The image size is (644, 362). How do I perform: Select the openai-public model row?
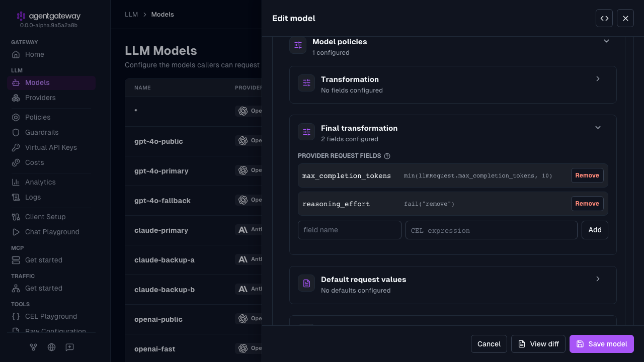point(194,319)
